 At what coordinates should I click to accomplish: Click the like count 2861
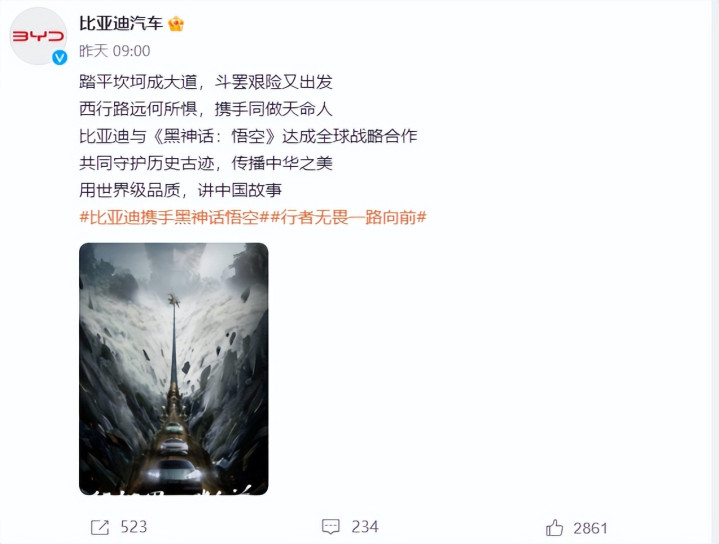pyautogui.click(x=590, y=528)
